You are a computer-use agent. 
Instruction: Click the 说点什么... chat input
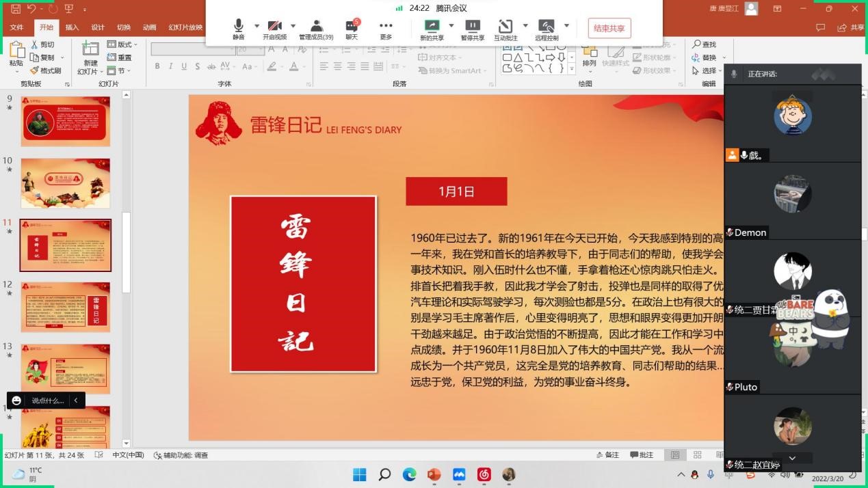pos(47,401)
